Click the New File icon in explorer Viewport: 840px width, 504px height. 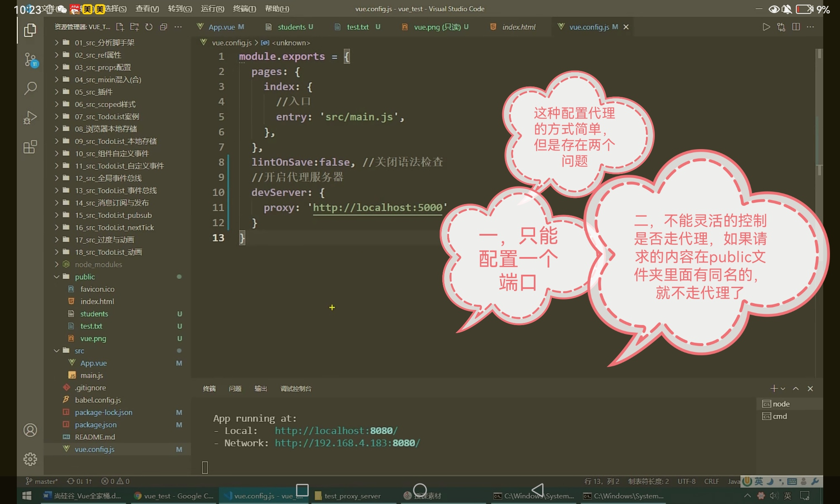point(120,27)
